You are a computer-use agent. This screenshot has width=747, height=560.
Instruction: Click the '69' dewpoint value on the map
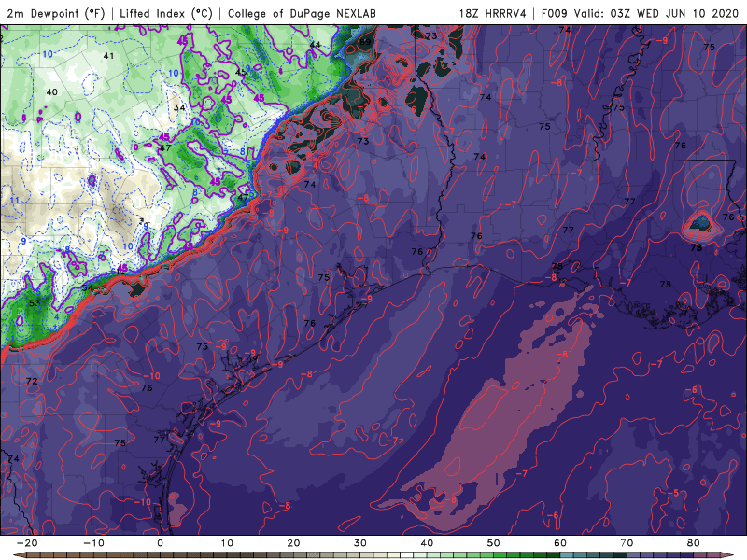coord(365,42)
